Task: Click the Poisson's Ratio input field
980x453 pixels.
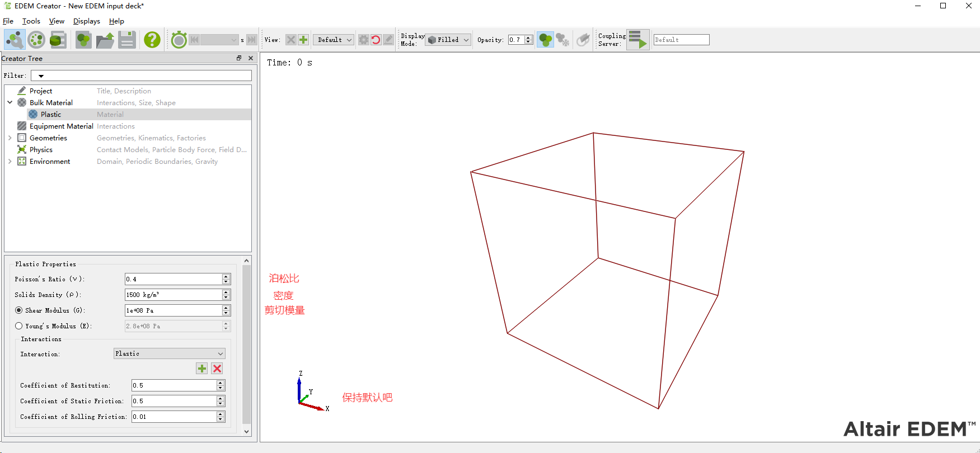Action: pyautogui.click(x=173, y=279)
